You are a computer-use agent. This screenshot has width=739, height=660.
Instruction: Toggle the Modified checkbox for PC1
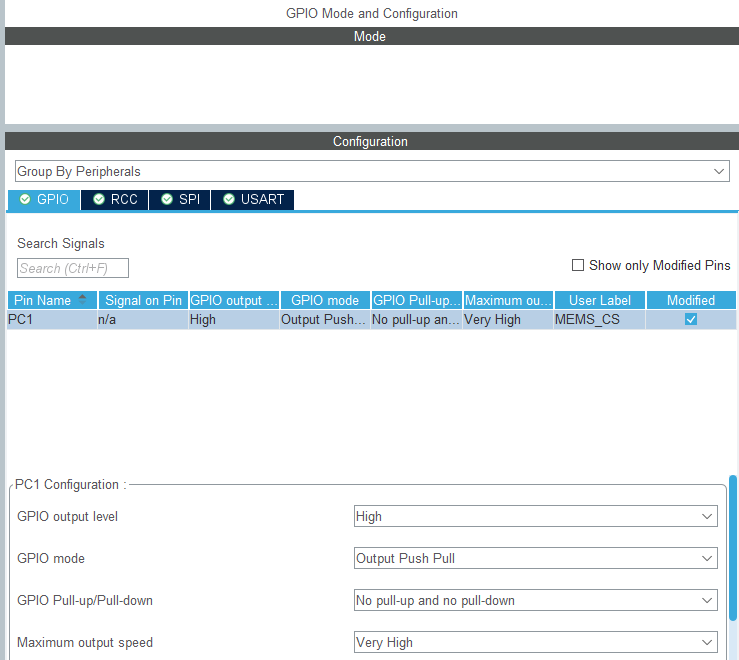pos(691,320)
